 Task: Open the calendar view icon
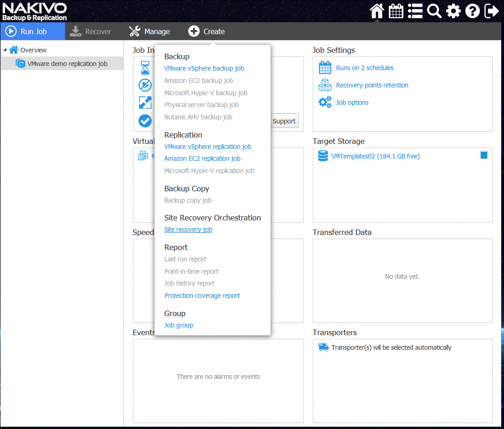click(396, 11)
